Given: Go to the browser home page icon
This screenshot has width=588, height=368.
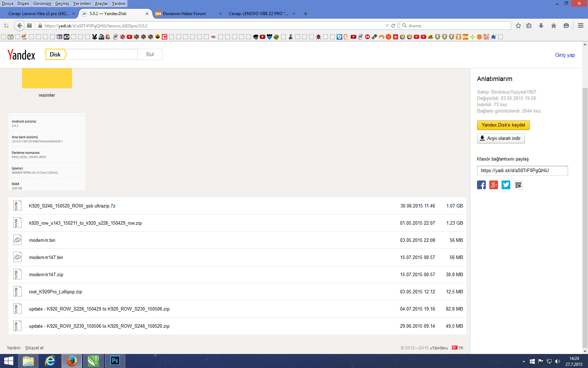Looking at the screenshot, I should click(x=554, y=26).
